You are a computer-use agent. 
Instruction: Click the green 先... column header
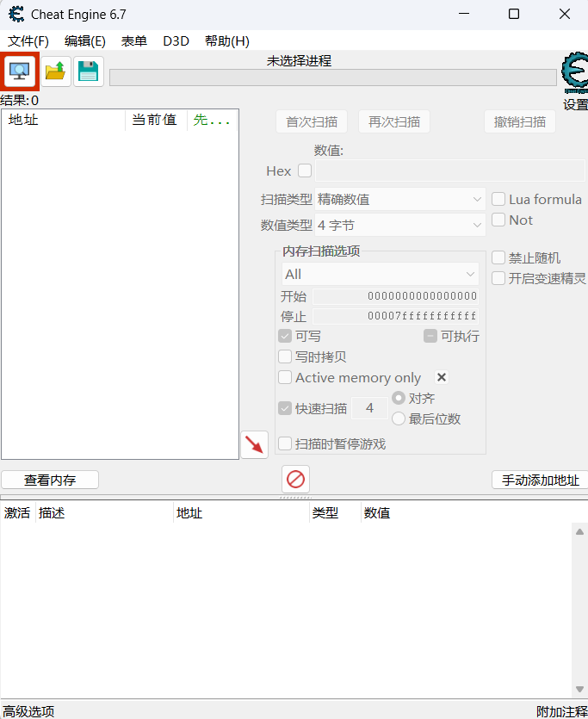212,121
